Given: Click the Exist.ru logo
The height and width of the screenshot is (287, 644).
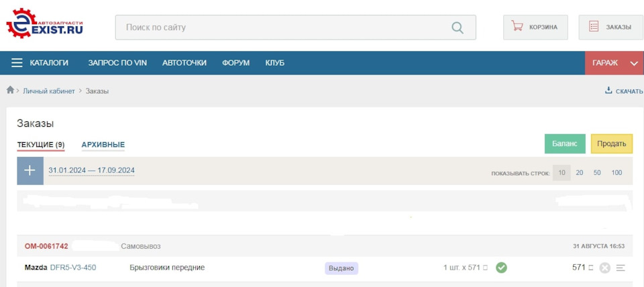Looking at the screenshot, I should coord(44,24).
